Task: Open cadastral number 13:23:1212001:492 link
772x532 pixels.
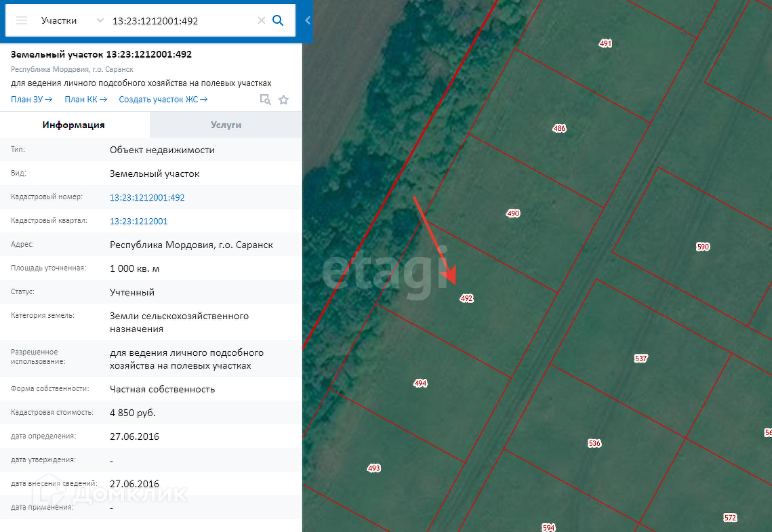Action: tap(147, 198)
